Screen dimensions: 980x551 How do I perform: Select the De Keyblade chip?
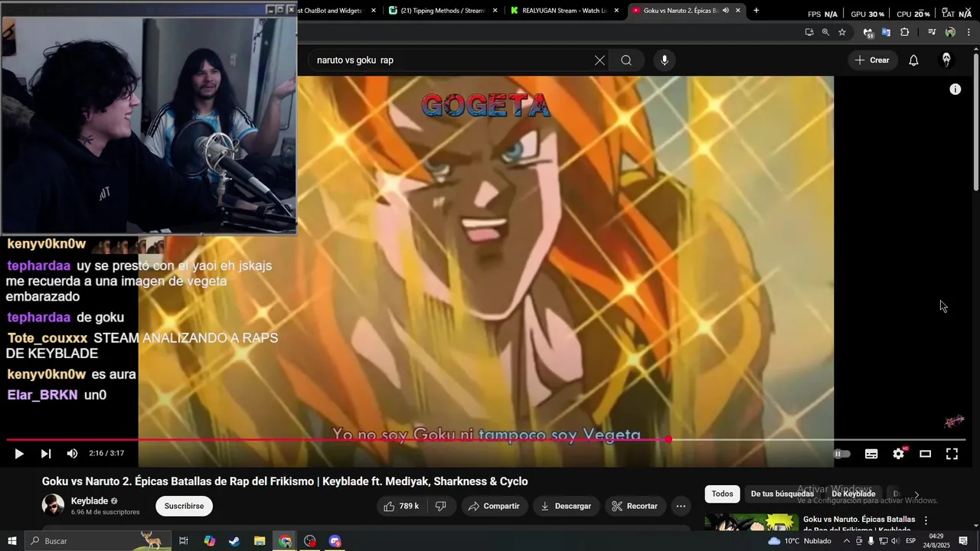pyautogui.click(x=853, y=494)
